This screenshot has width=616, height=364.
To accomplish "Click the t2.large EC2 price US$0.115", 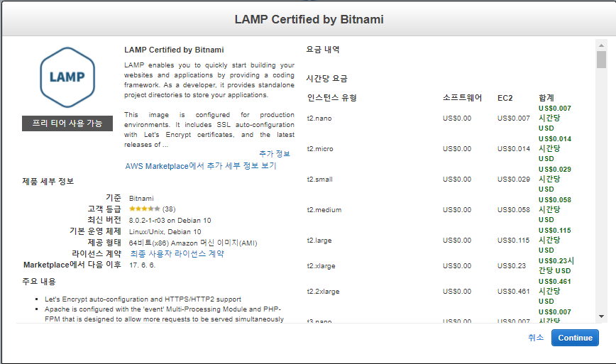I will click(514, 241).
